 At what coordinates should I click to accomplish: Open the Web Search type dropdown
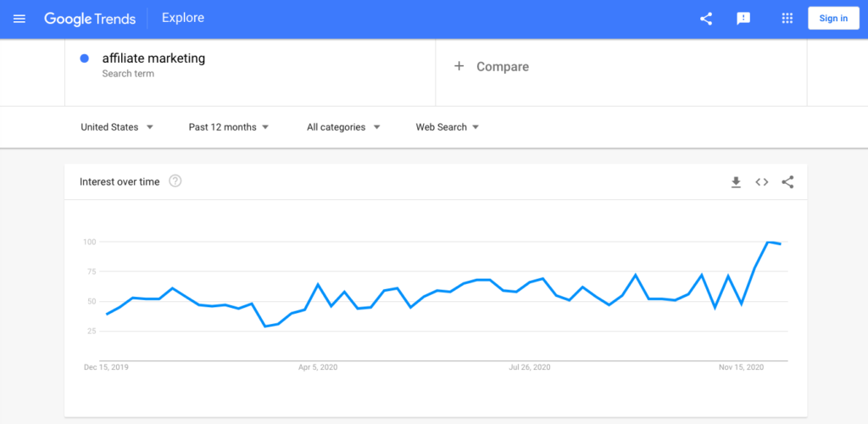(447, 127)
